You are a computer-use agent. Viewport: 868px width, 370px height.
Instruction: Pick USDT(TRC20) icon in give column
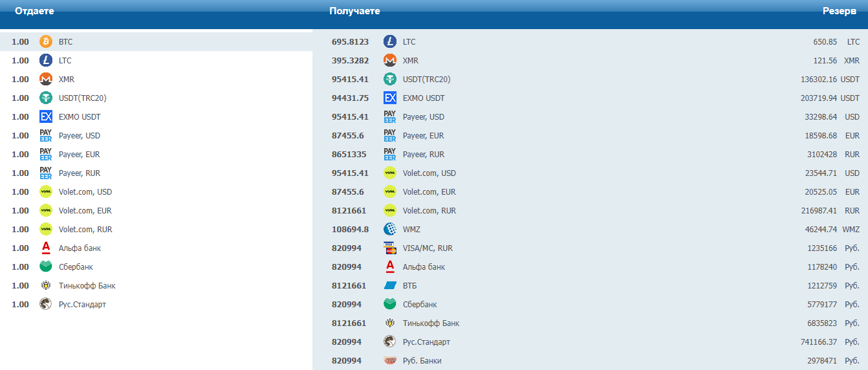[x=46, y=98]
